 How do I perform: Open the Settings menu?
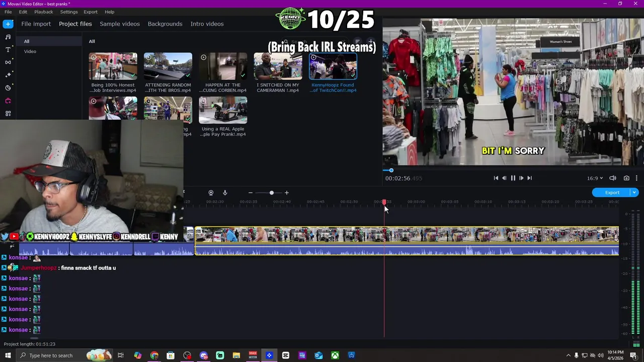(69, 12)
